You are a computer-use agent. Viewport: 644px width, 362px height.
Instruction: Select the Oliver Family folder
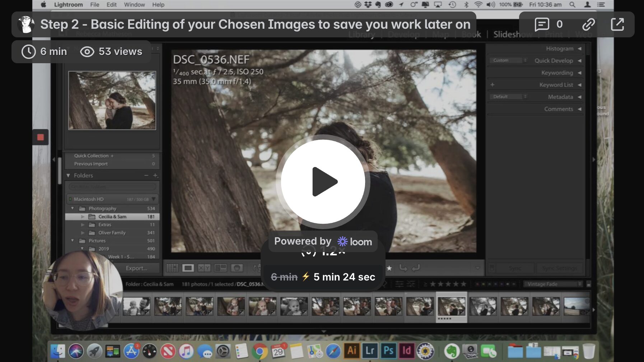pos(112,233)
